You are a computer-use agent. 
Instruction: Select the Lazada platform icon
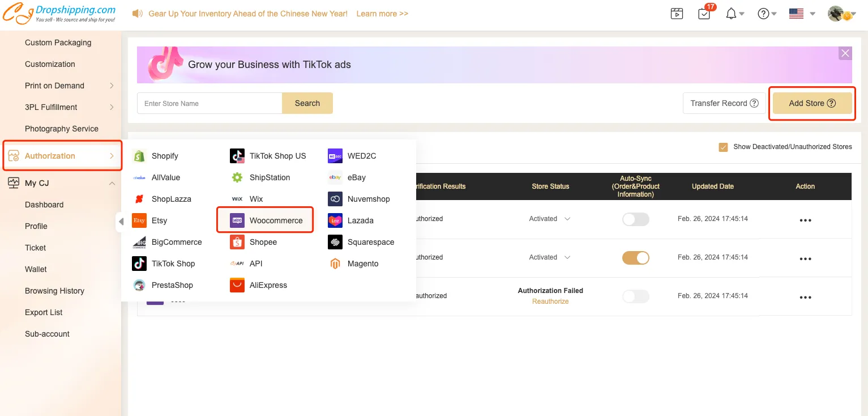[x=335, y=220]
